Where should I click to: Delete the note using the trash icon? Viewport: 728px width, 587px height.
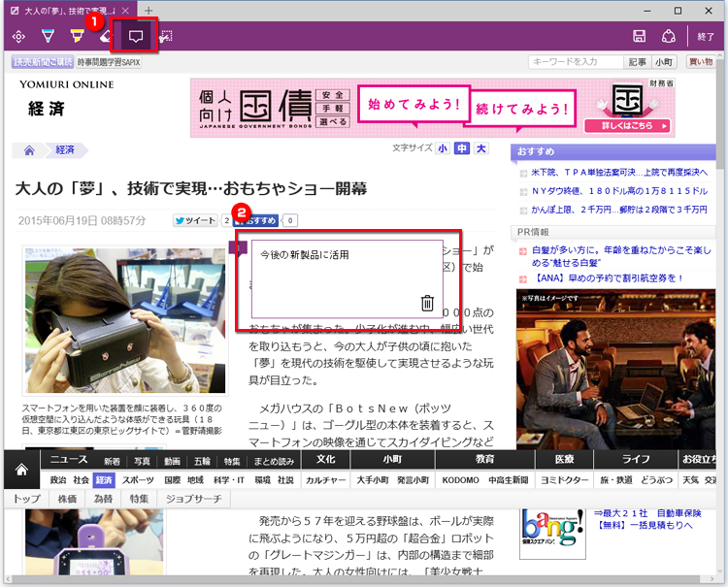coord(427,303)
